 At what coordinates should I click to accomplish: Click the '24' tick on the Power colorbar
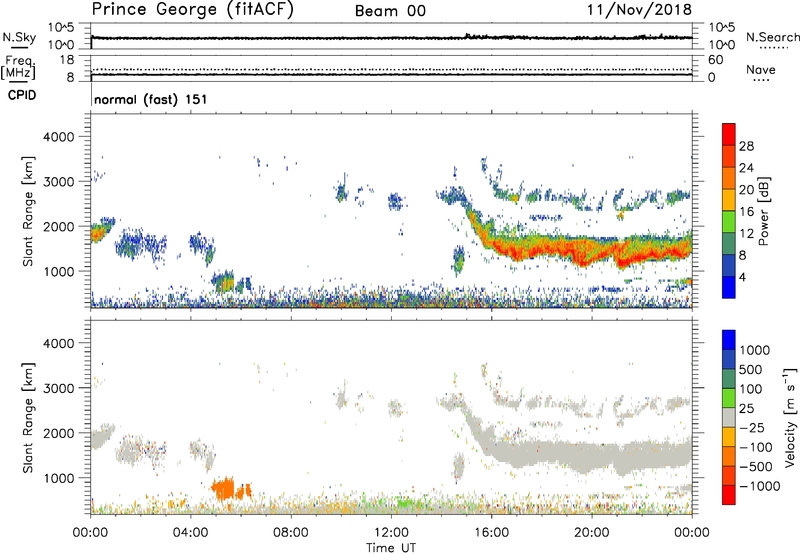[x=746, y=168]
